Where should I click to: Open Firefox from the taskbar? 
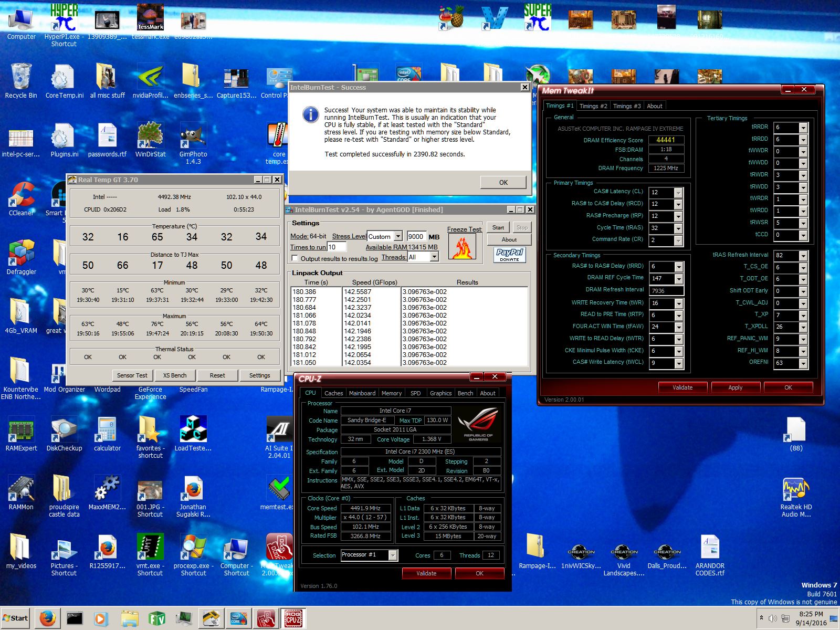[47, 618]
